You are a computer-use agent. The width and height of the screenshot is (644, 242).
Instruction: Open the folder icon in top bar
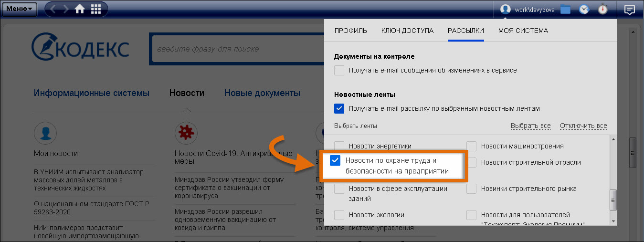pos(566,10)
